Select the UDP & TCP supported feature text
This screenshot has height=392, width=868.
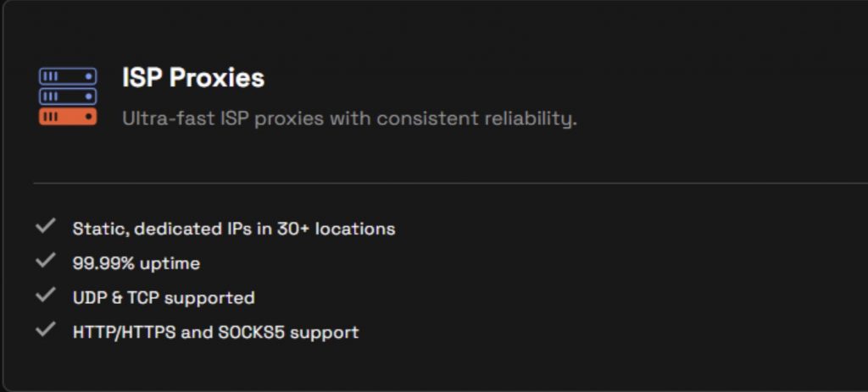[x=164, y=298]
